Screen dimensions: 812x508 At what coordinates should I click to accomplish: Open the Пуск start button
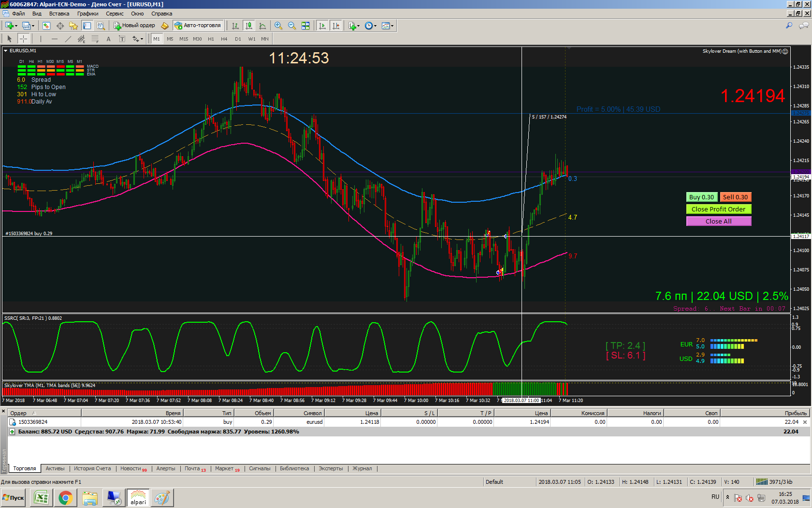[x=14, y=498]
